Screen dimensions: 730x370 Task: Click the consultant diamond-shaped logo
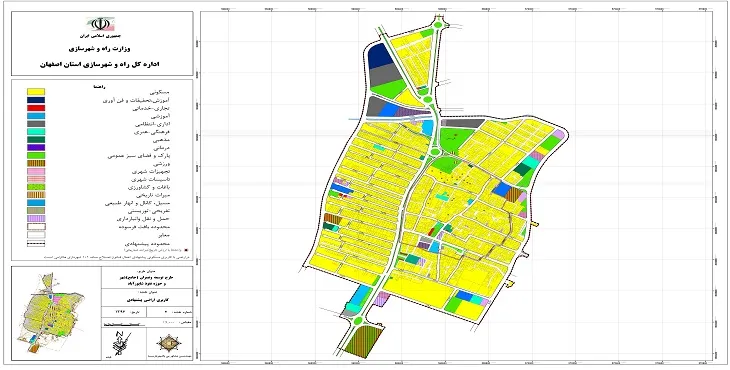(169, 343)
